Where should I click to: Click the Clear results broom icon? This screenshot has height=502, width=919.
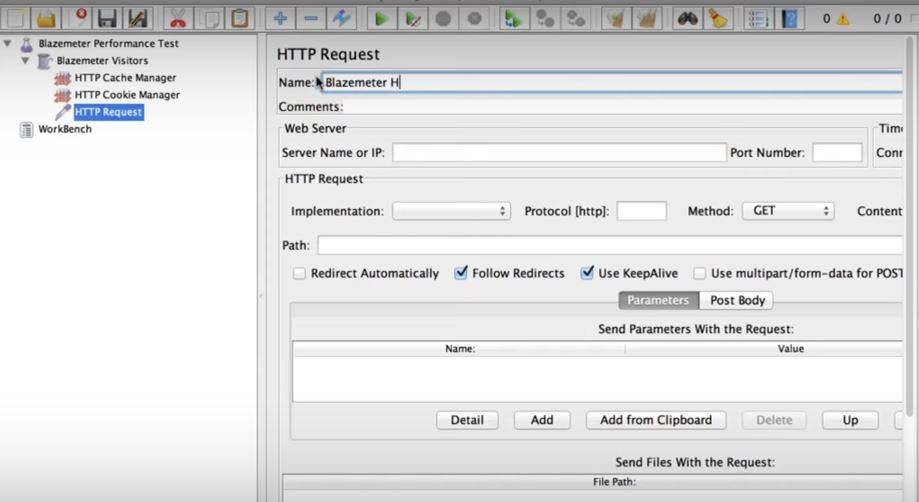[615, 19]
